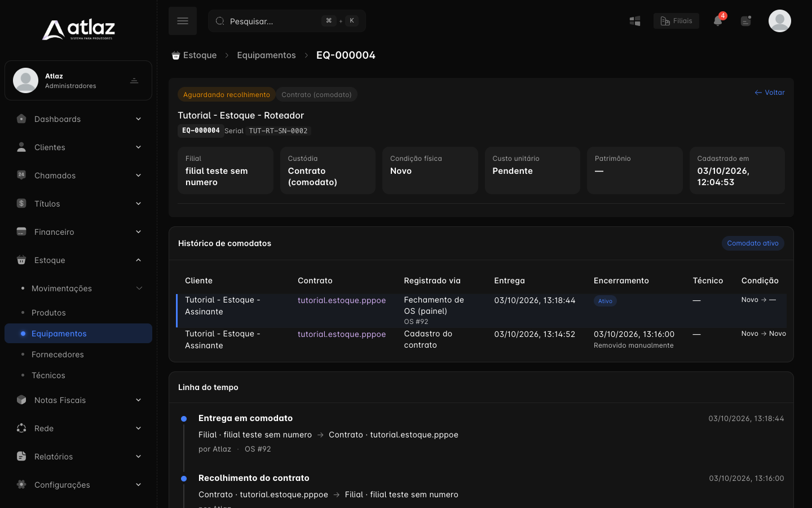Click the Windows logo icon in header

pos(635,21)
